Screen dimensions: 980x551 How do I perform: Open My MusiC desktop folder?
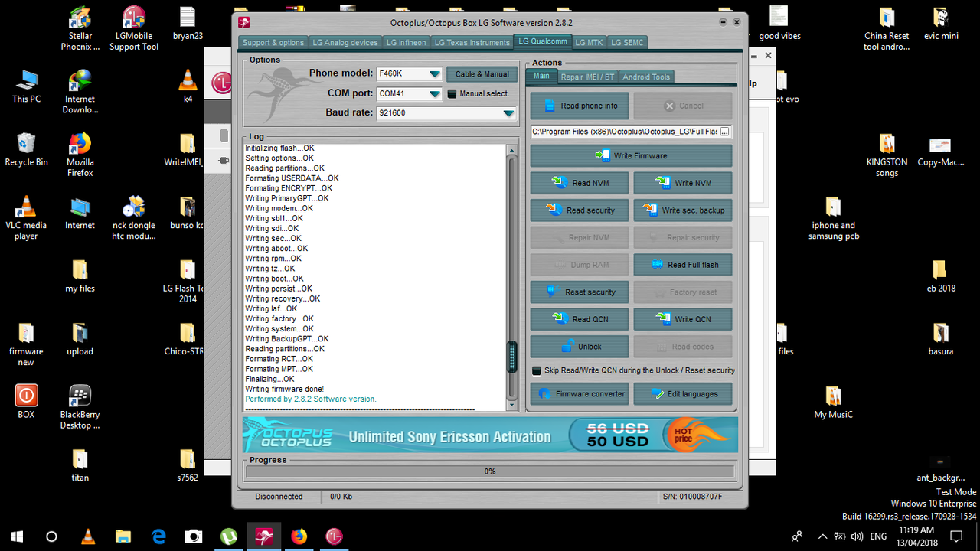click(x=834, y=402)
